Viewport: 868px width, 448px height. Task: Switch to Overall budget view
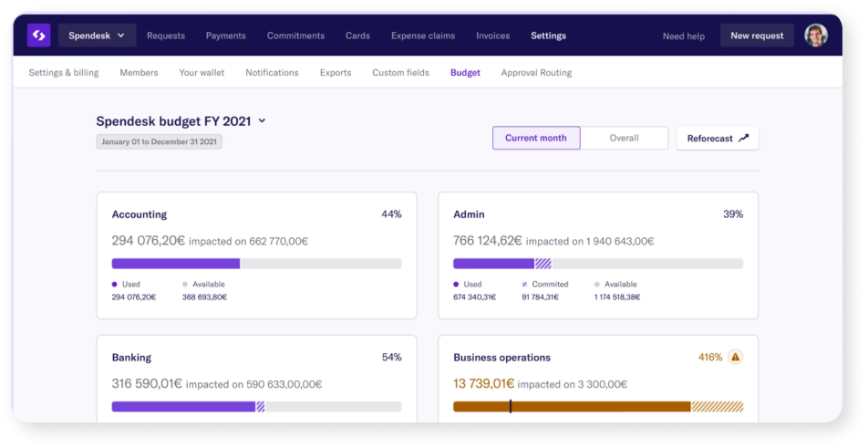624,139
